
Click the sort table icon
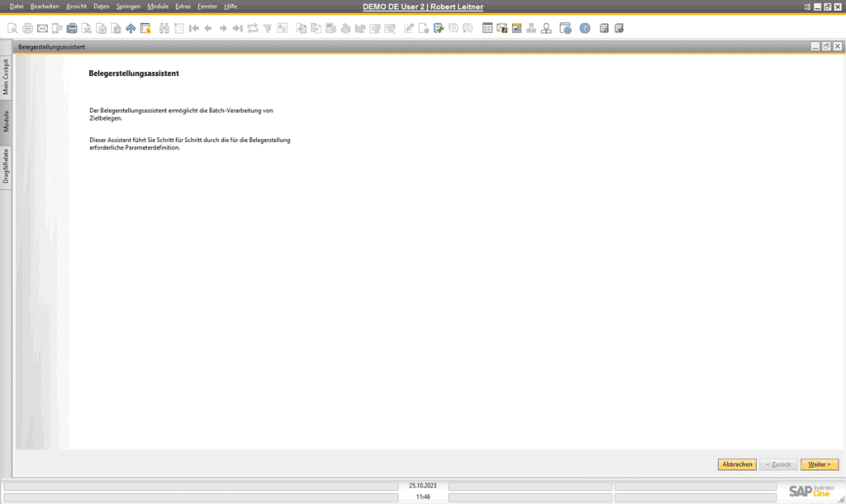pyautogui.click(x=282, y=29)
